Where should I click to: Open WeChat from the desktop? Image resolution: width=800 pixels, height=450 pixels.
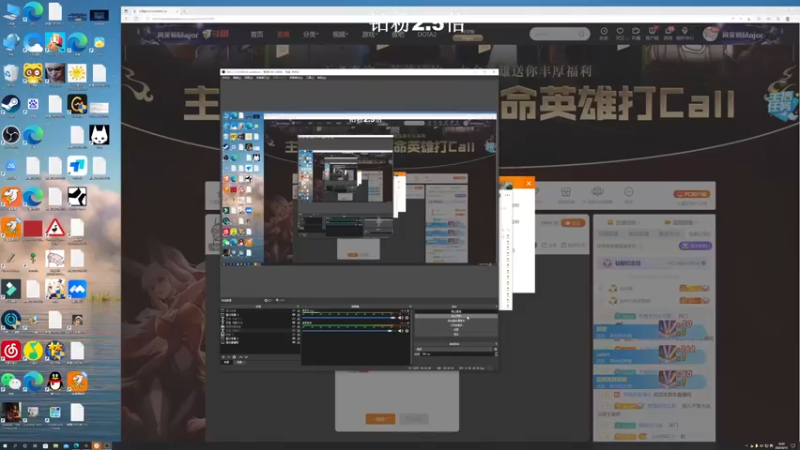point(11,382)
